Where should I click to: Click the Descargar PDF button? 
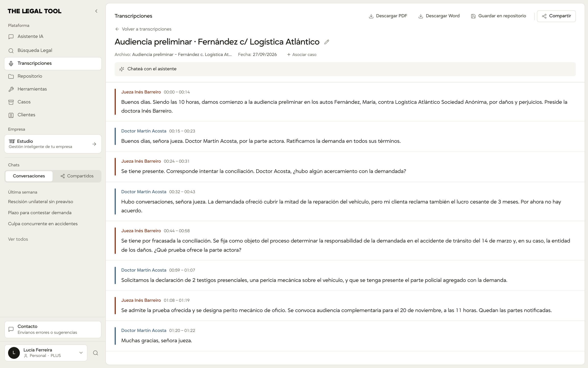click(x=388, y=16)
